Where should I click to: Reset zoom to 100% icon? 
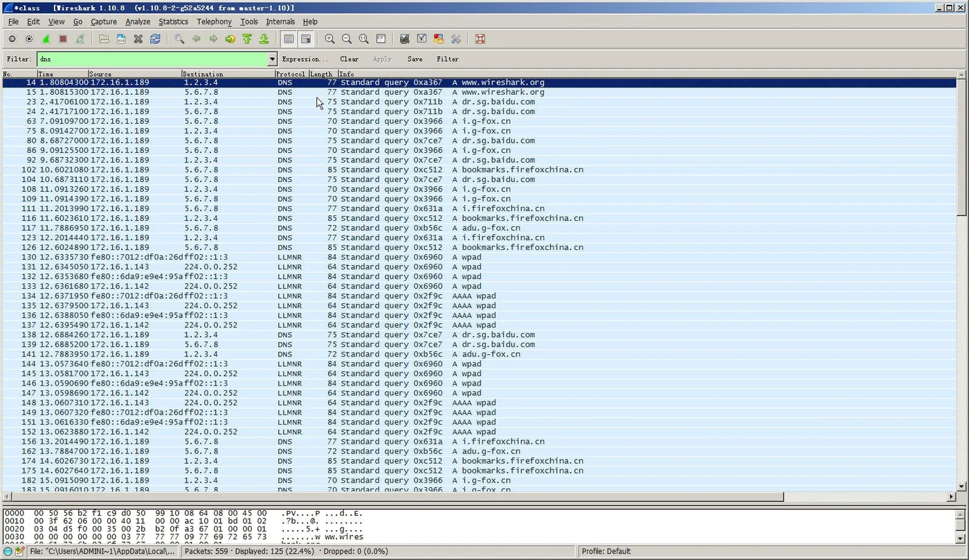click(x=363, y=39)
